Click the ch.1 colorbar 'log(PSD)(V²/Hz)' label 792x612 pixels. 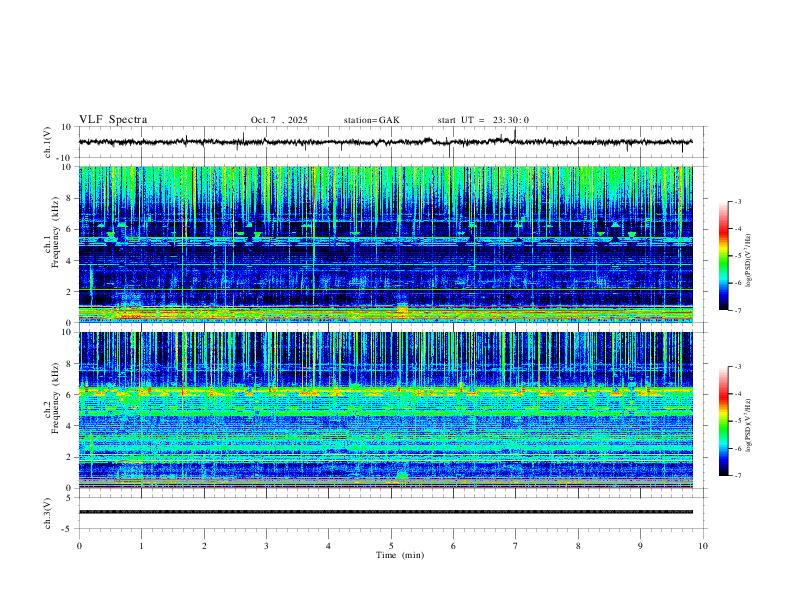(x=749, y=260)
